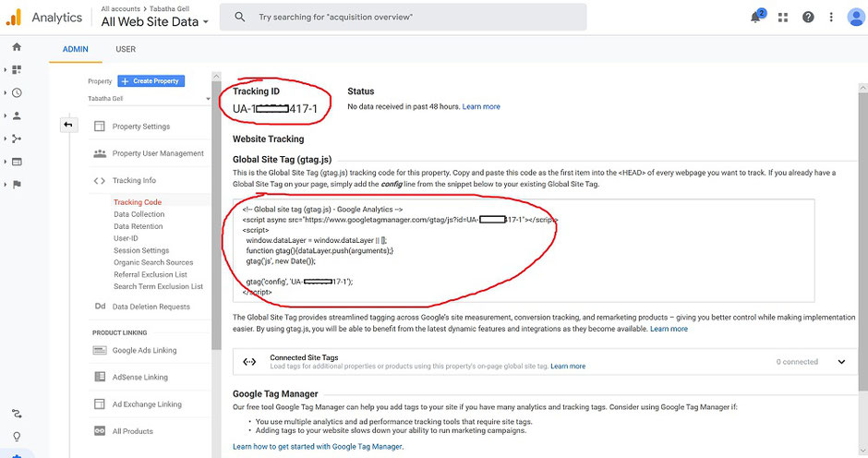Click the Google Analytics logo

click(x=13, y=18)
